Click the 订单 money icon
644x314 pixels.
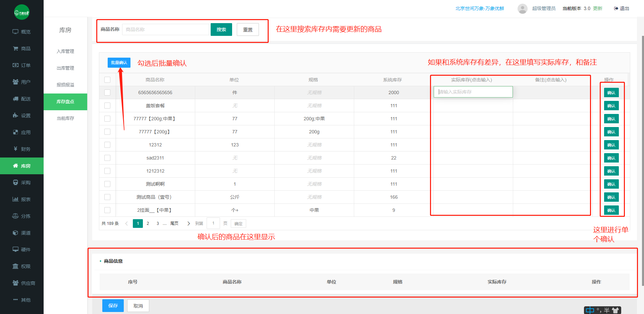(15, 65)
